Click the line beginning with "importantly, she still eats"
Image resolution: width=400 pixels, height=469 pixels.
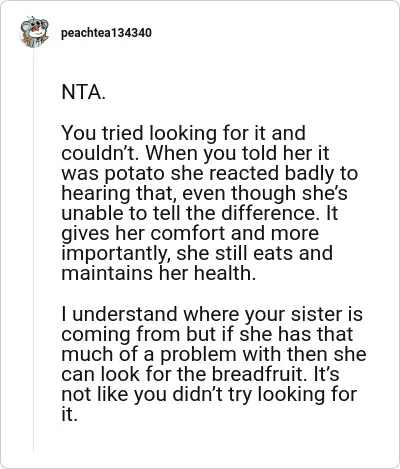[197, 253]
